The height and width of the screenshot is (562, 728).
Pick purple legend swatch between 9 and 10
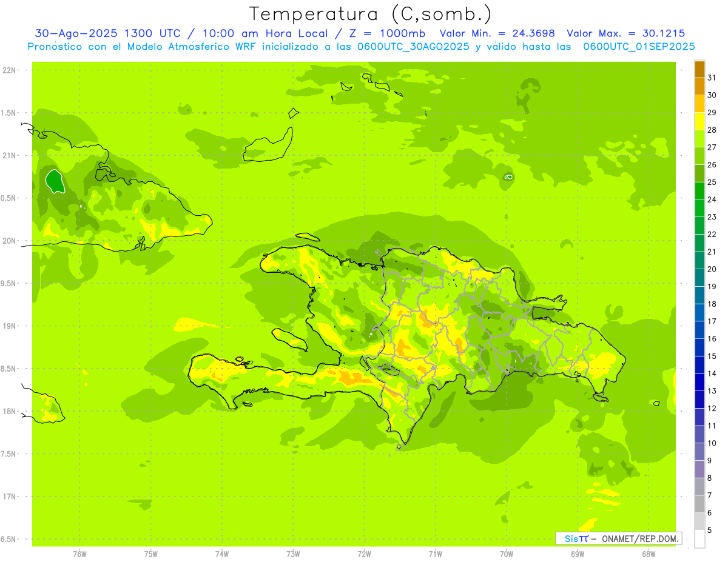pyautogui.click(x=699, y=452)
